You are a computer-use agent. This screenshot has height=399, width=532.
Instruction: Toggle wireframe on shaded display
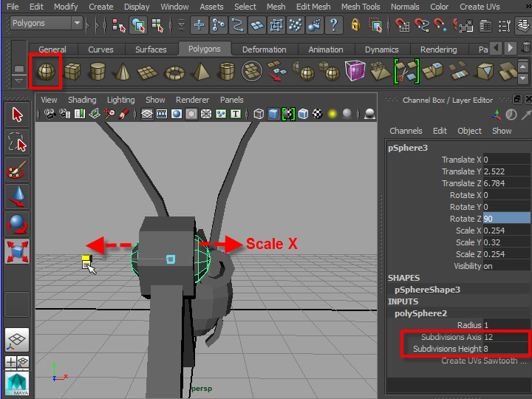[x=303, y=114]
